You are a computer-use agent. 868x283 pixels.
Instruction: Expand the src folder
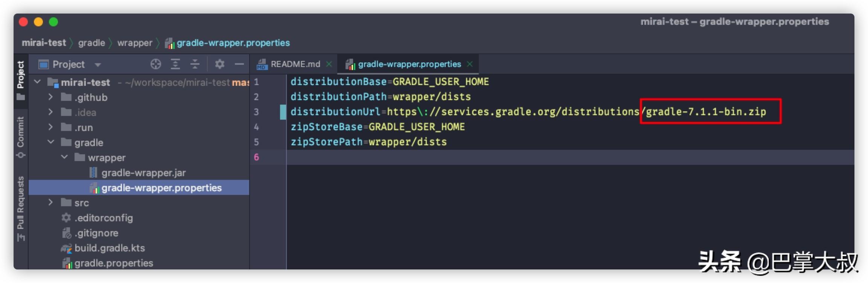[x=50, y=202]
